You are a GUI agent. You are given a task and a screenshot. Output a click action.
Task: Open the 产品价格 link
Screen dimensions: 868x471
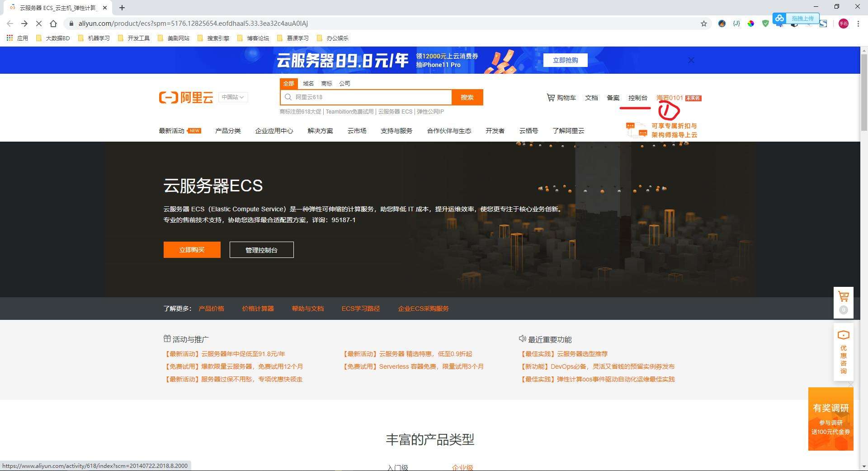pyautogui.click(x=211, y=309)
